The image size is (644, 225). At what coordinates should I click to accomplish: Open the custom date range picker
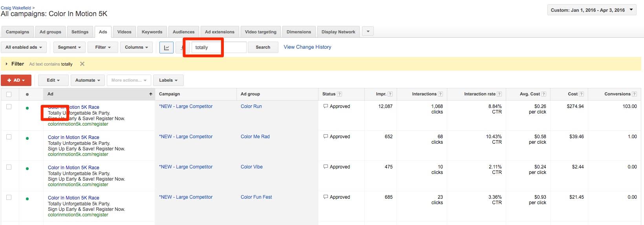(592, 10)
